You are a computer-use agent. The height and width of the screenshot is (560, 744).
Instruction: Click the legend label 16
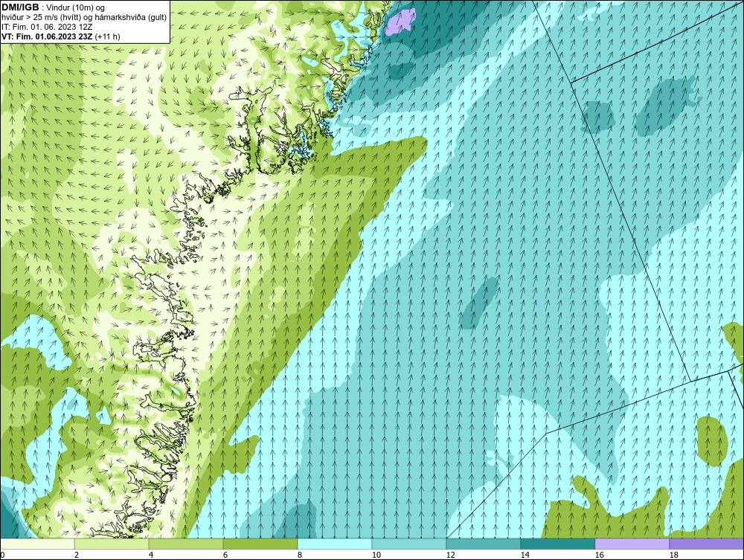click(x=599, y=556)
